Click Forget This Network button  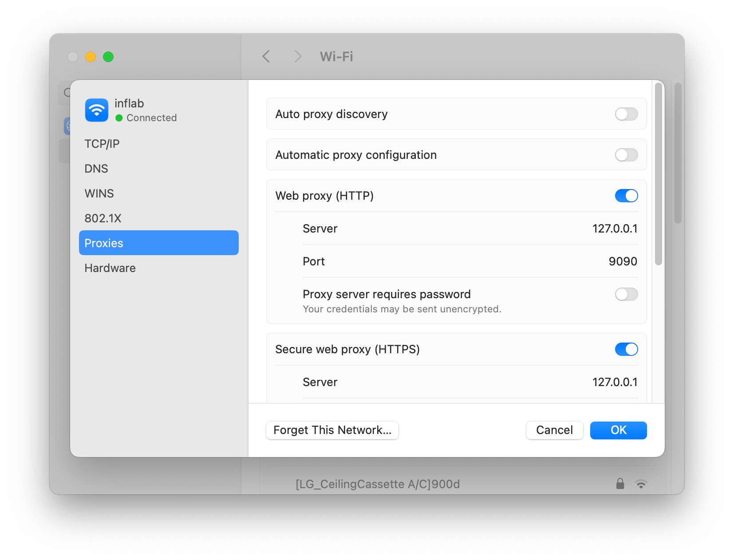332,430
